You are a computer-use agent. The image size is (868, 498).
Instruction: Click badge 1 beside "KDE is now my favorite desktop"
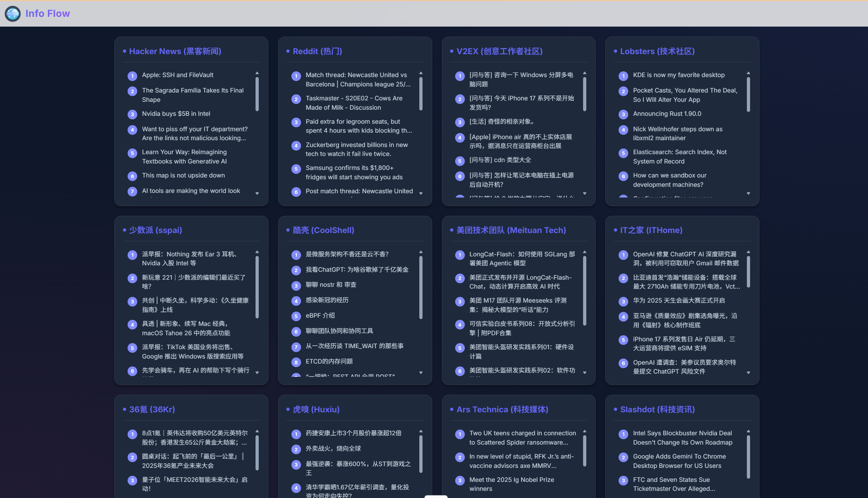623,76
